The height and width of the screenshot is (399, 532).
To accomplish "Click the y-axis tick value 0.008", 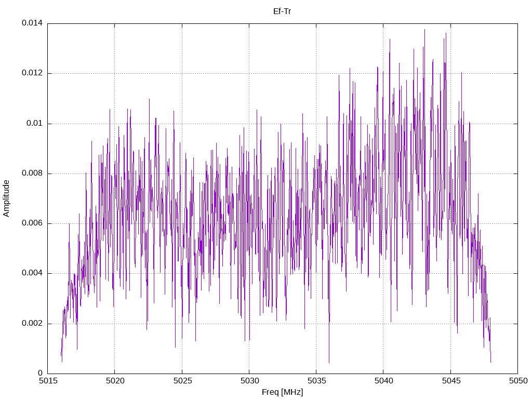I will coord(32,174).
